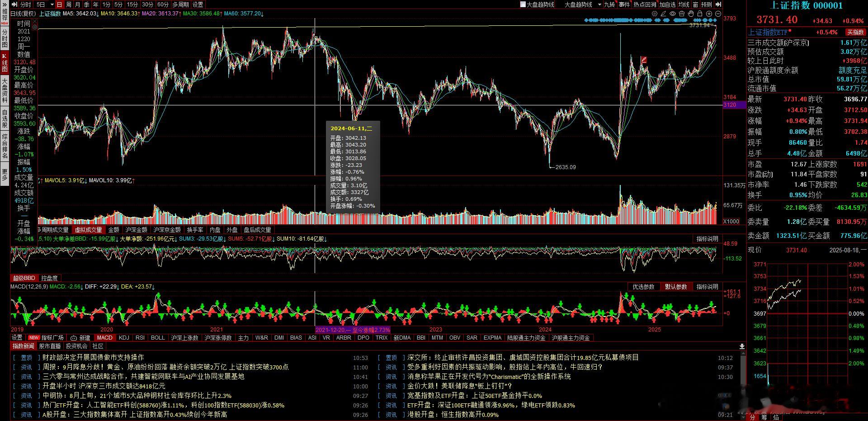The width and height of the screenshot is (868, 421).
Task: Open 大盘资料 sidebar item
Action: (5, 91)
